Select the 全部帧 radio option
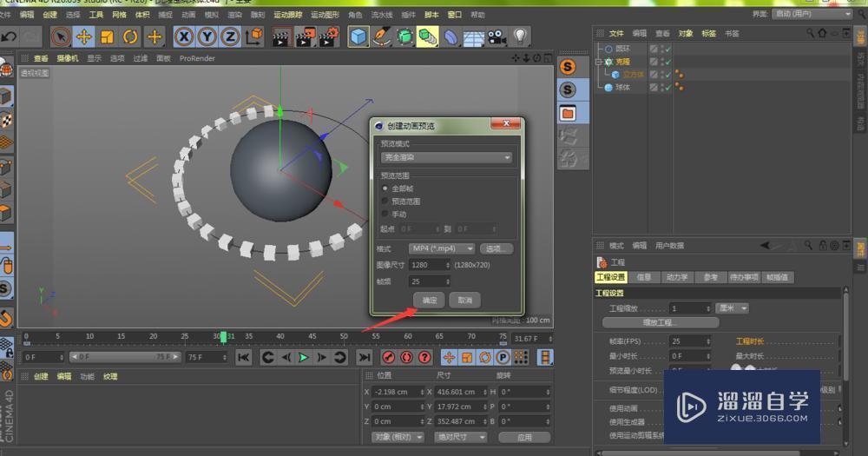Viewport: 868px width, 456px height. click(385, 189)
